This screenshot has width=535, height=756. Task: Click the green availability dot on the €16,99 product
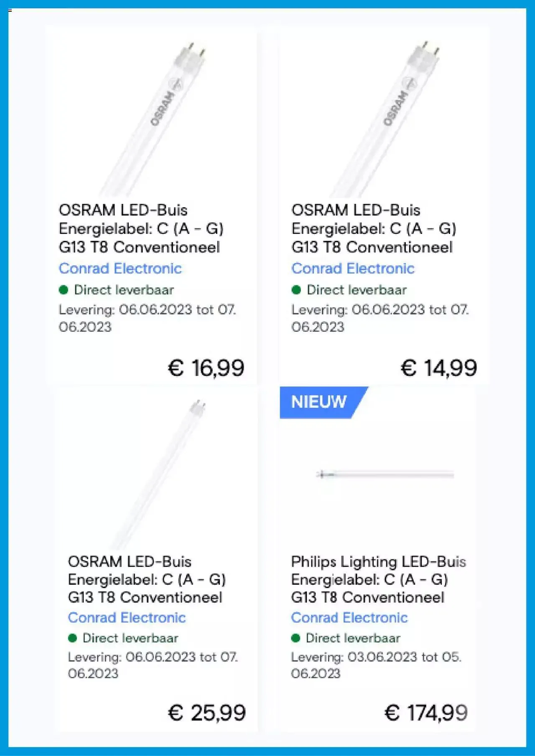pos(64,290)
